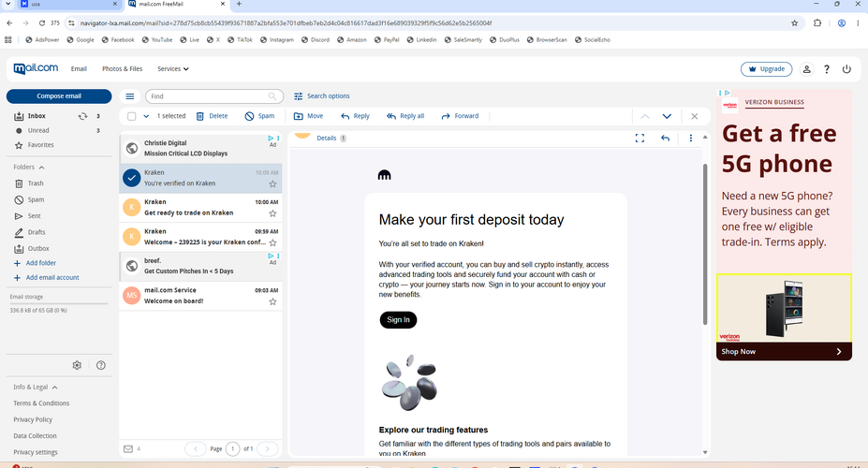The height and width of the screenshot is (468, 868).
Task: Open the selection options dropdown arrow
Action: coord(146,116)
